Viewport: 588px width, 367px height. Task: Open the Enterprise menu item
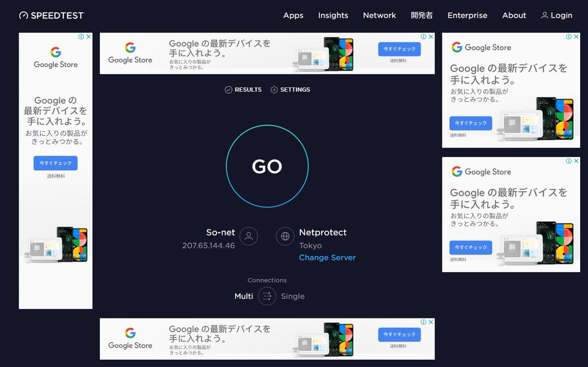[467, 15]
